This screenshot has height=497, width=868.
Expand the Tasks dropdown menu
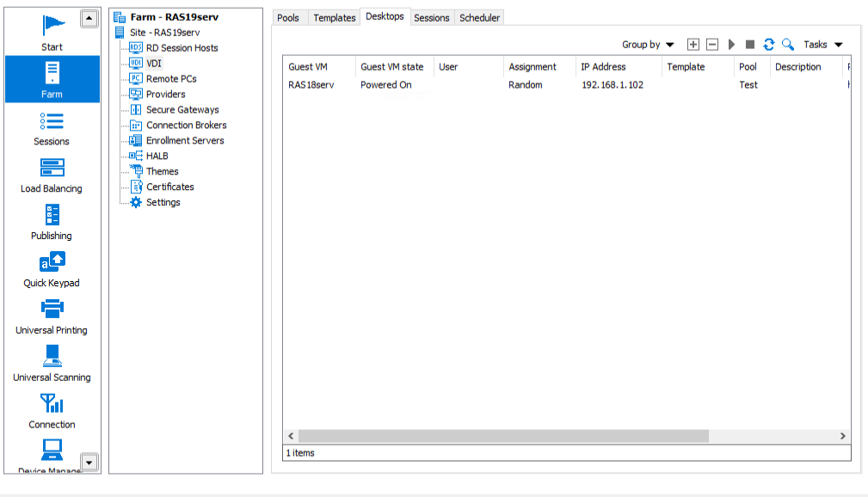[822, 45]
